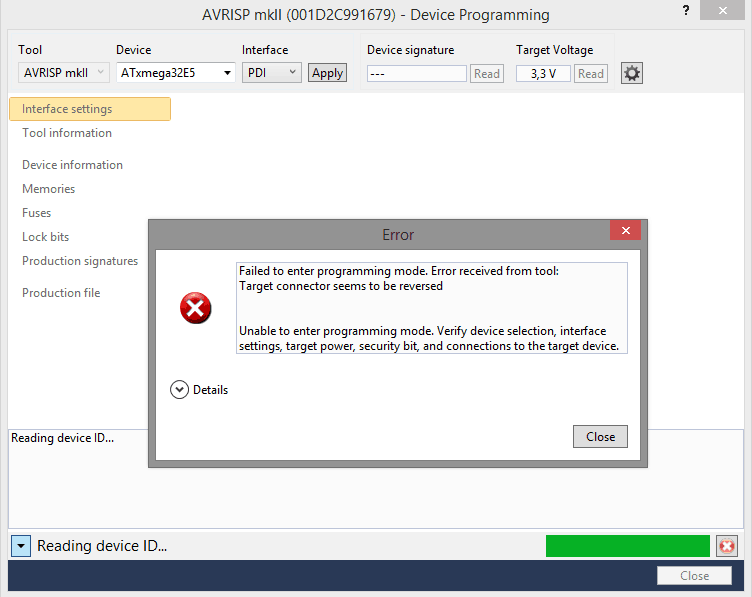Click the help question mark icon

coord(686,10)
